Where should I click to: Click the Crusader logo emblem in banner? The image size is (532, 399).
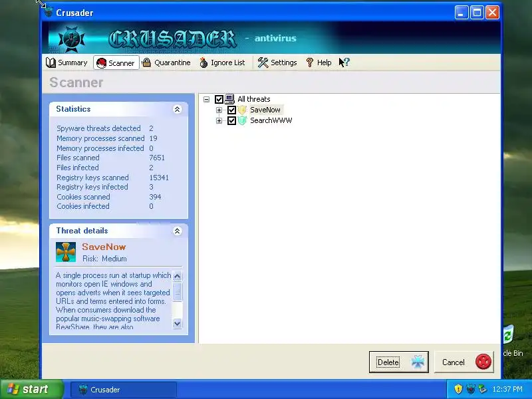click(x=72, y=39)
